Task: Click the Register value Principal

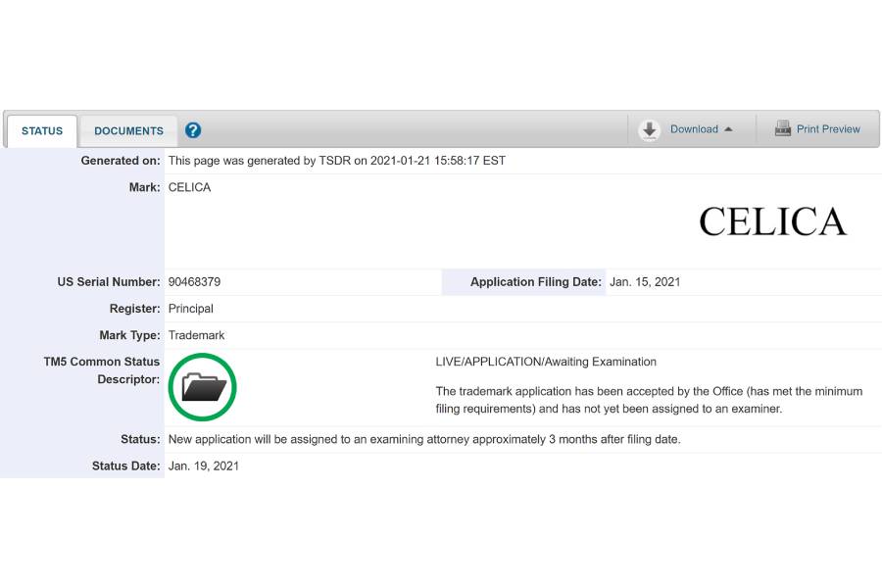Action: click(193, 309)
